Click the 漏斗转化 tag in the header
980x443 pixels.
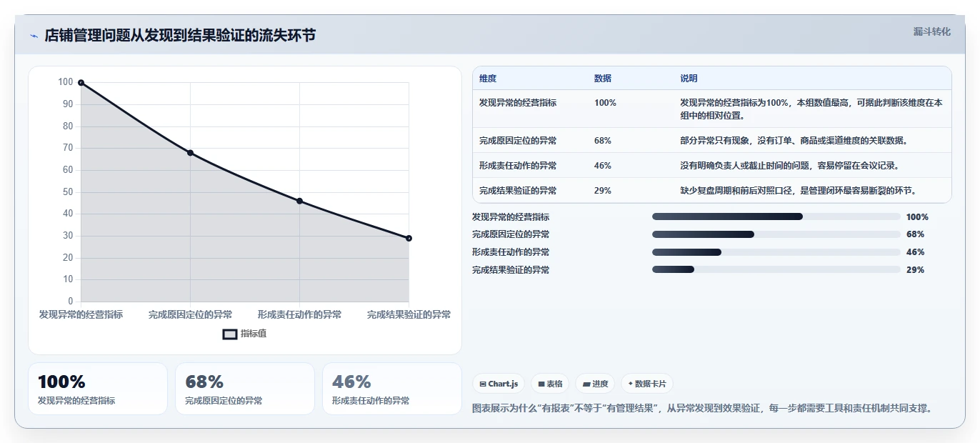(x=932, y=31)
